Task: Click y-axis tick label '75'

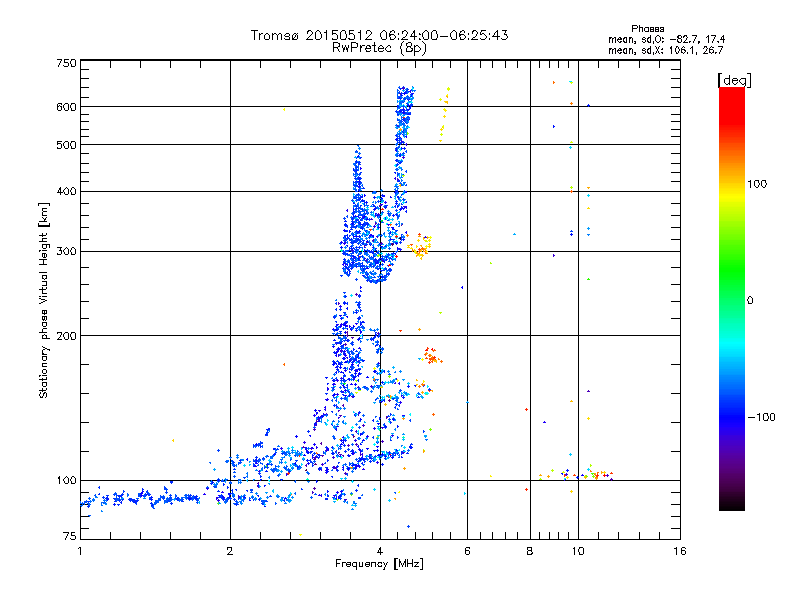Action: click(70, 536)
